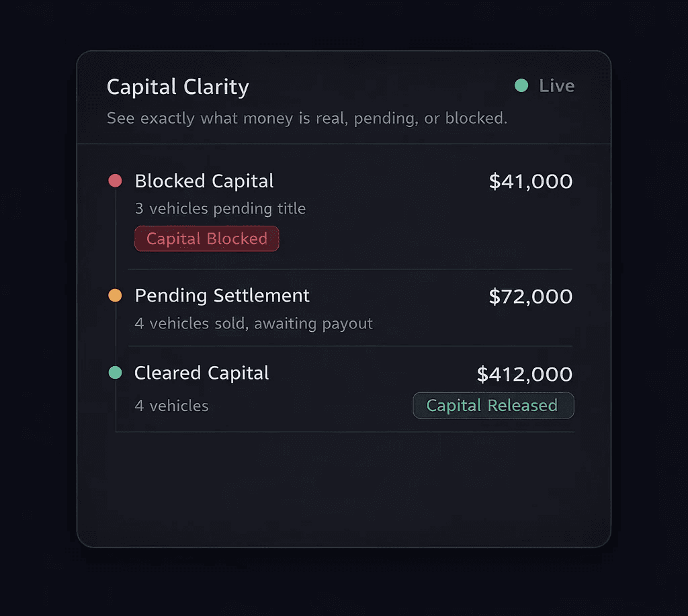Image resolution: width=688 pixels, height=616 pixels.
Task: Click the Capital Clarity card title
Action: [178, 87]
